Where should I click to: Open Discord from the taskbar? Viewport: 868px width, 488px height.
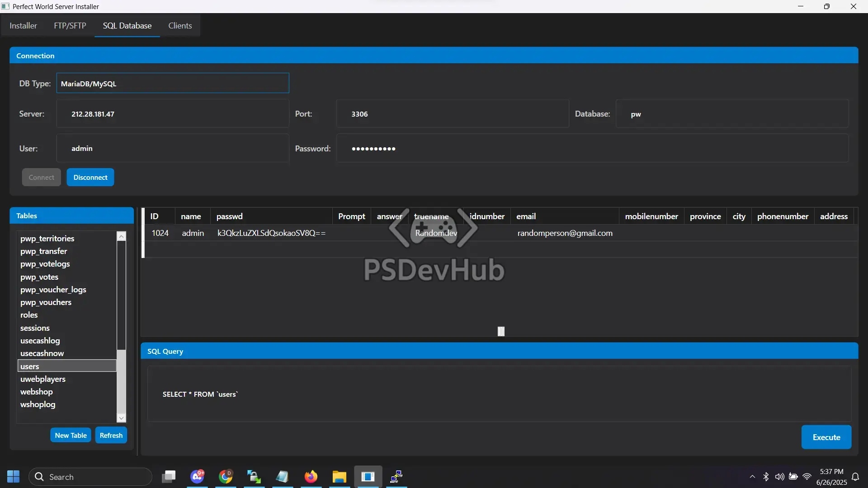tap(198, 477)
